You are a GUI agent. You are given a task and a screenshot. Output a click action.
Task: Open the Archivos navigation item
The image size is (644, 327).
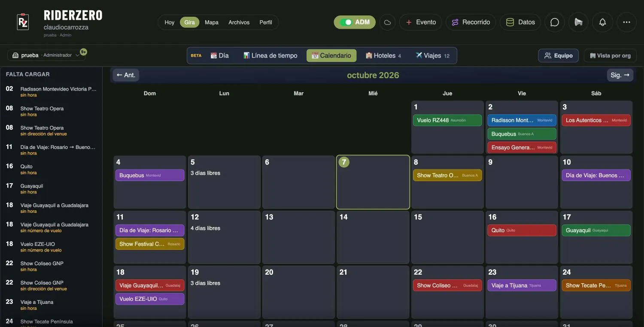[x=239, y=22]
